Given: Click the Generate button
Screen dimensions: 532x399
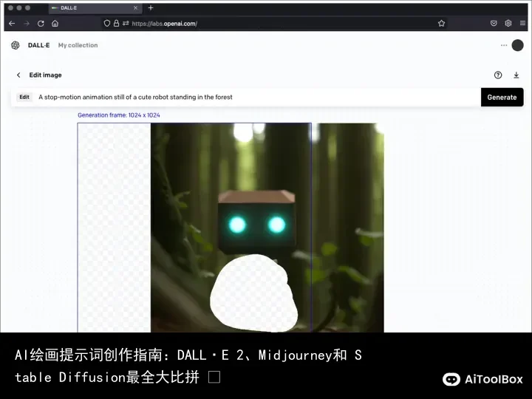Looking at the screenshot, I should tap(502, 97).
